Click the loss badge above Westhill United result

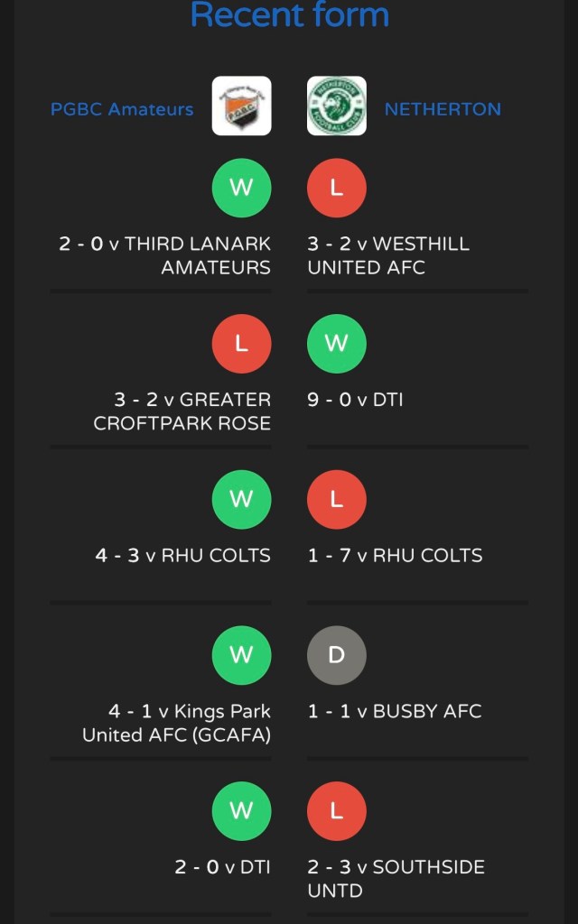click(x=336, y=188)
